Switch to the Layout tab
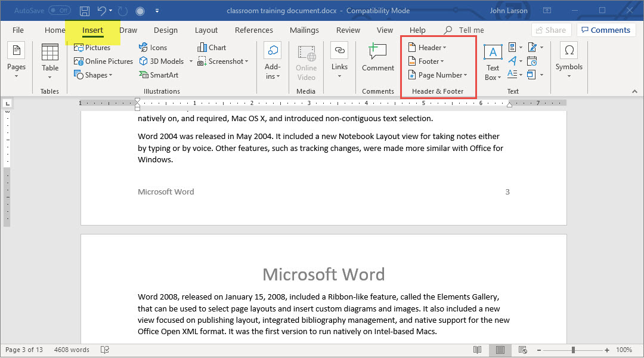 point(206,30)
